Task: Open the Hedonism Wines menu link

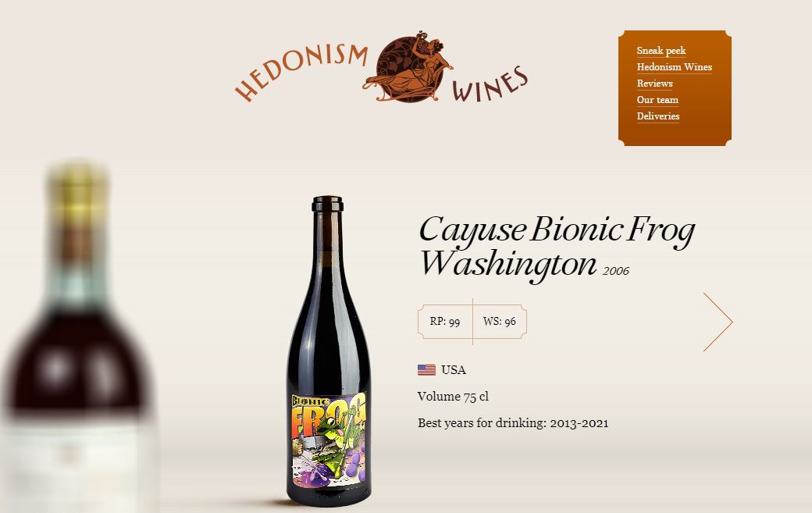Action: [x=675, y=67]
